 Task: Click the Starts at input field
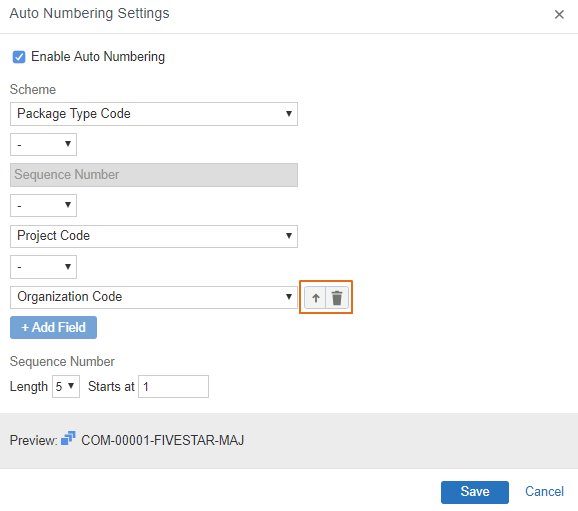[173, 386]
